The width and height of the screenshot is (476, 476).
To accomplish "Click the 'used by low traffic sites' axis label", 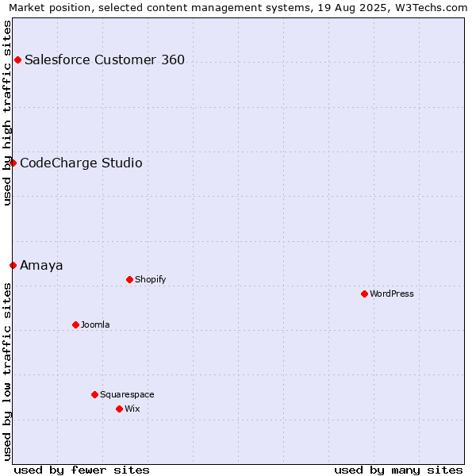I will (x=6, y=372).
